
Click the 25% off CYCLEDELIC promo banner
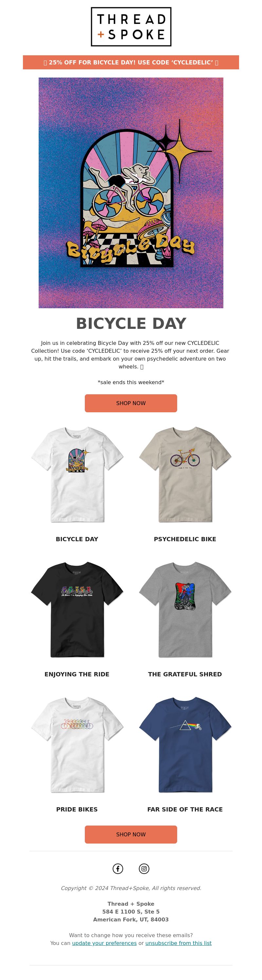[131, 62]
